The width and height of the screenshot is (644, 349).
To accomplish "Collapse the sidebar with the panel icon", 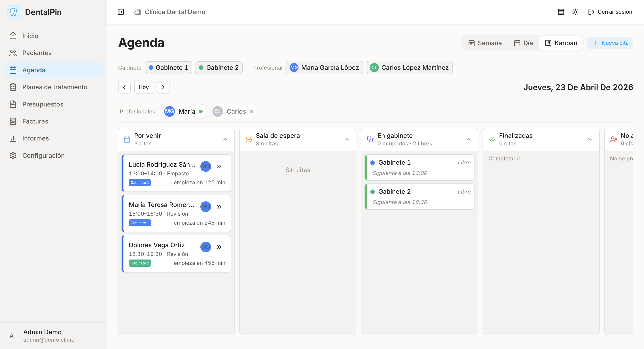I will point(121,12).
